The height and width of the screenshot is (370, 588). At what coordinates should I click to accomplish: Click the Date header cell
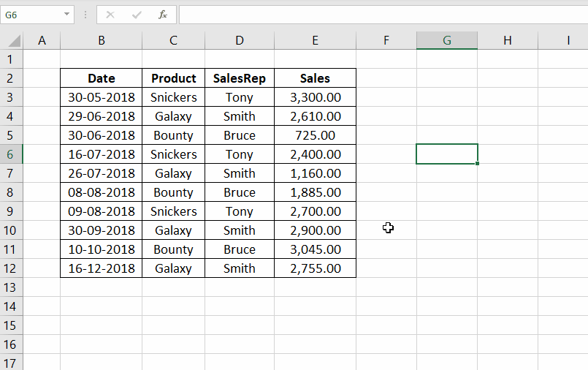[x=102, y=78]
